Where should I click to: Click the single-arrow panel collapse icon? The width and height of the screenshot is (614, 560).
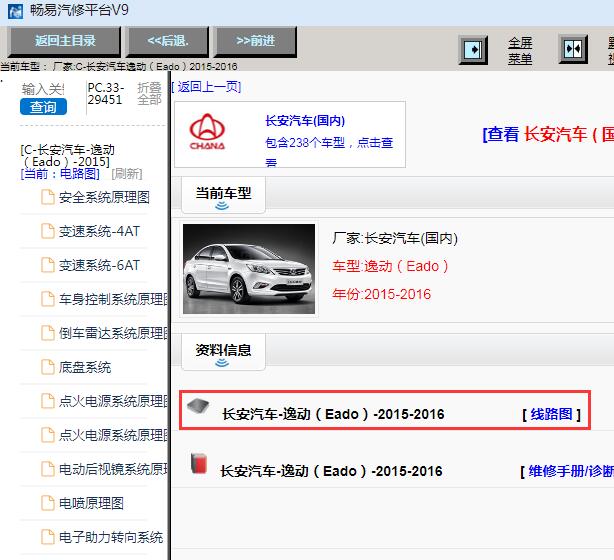[473, 50]
